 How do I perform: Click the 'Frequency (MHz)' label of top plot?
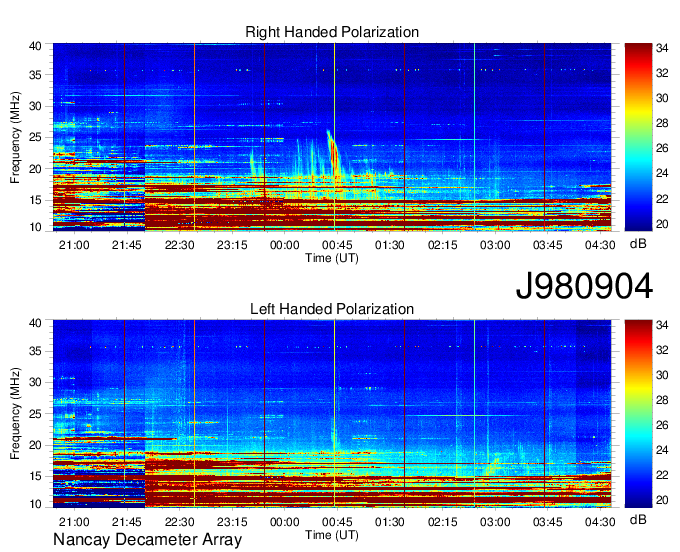pos(15,138)
